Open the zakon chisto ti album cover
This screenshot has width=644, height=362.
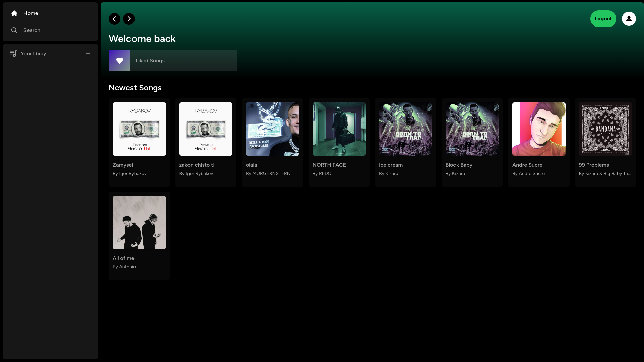point(206,129)
